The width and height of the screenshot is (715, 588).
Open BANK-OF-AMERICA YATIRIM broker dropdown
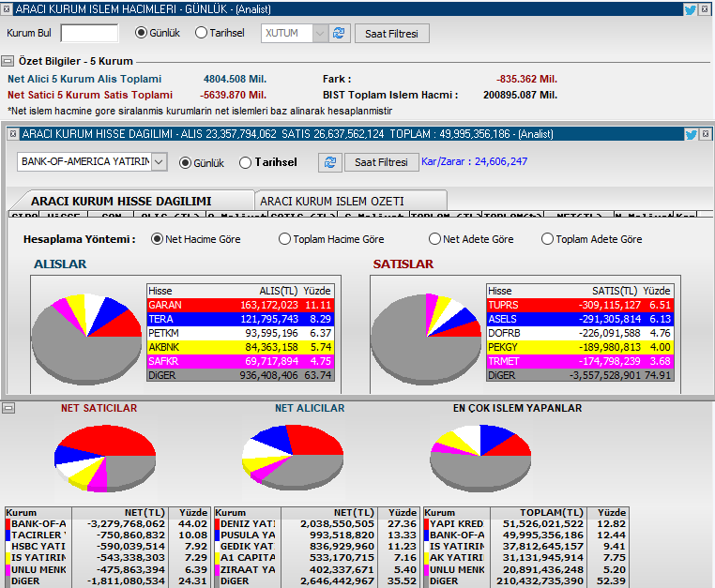click(x=159, y=162)
